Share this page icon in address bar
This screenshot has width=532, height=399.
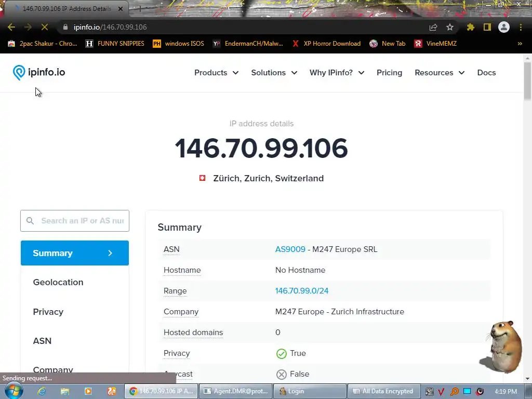click(433, 27)
